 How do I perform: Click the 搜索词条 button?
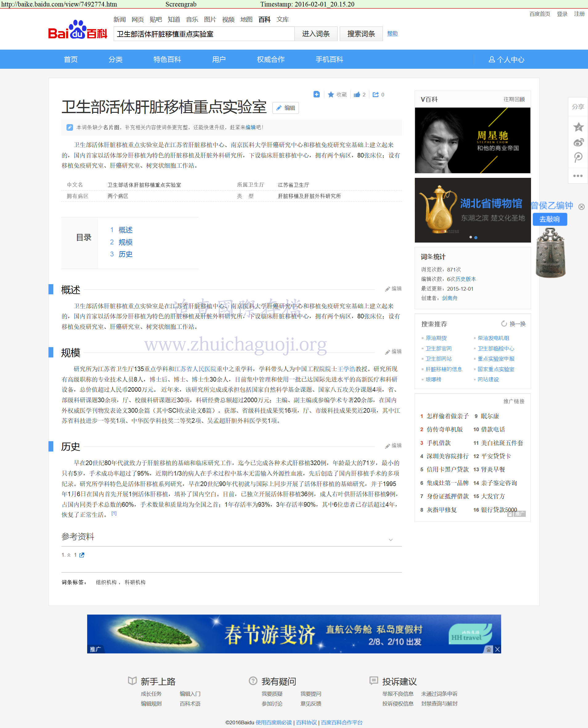[x=361, y=34]
